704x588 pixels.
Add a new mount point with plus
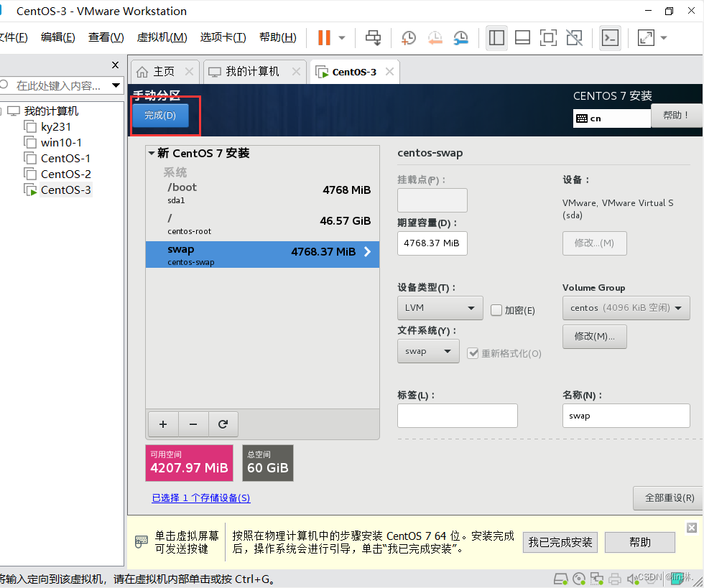pos(163,424)
